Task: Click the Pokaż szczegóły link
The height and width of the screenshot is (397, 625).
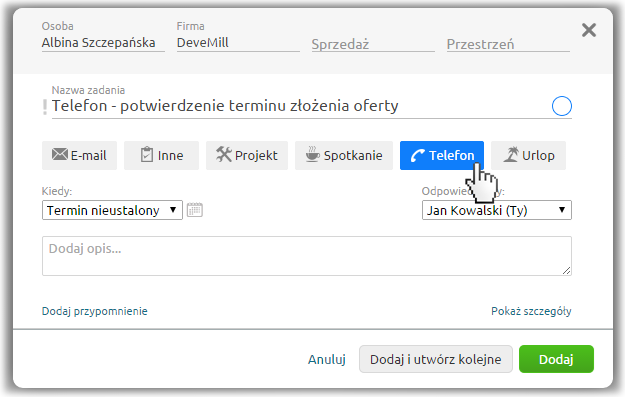Action: tap(531, 311)
